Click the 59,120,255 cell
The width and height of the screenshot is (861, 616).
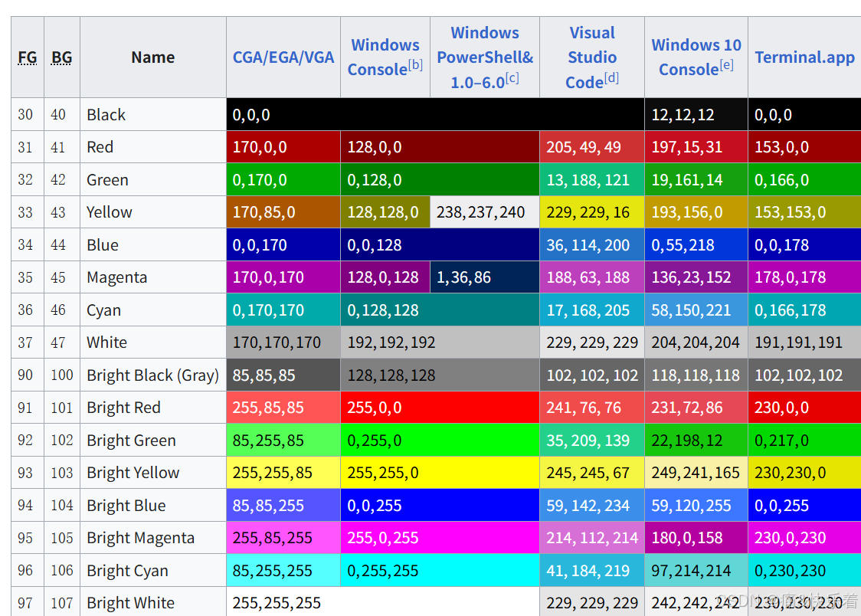(x=696, y=505)
